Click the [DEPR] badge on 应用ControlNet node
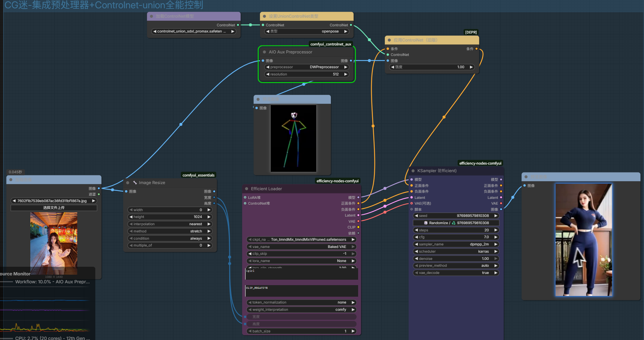Image resolution: width=644 pixels, height=340 pixels. point(471,32)
